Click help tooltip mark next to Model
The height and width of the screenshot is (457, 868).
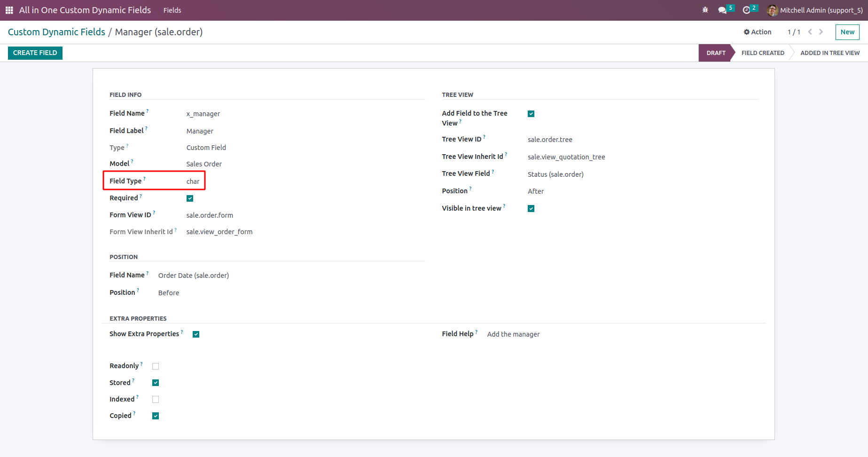coord(132,161)
